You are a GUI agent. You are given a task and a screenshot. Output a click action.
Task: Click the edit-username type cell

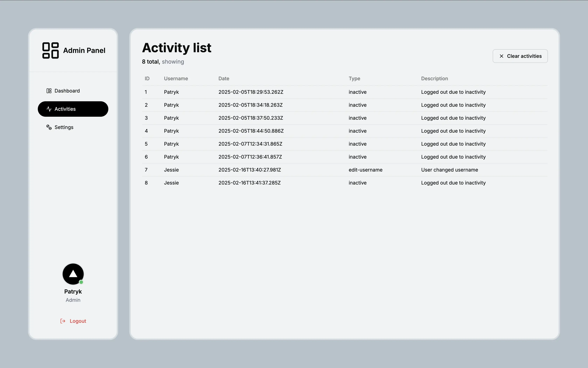click(365, 170)
